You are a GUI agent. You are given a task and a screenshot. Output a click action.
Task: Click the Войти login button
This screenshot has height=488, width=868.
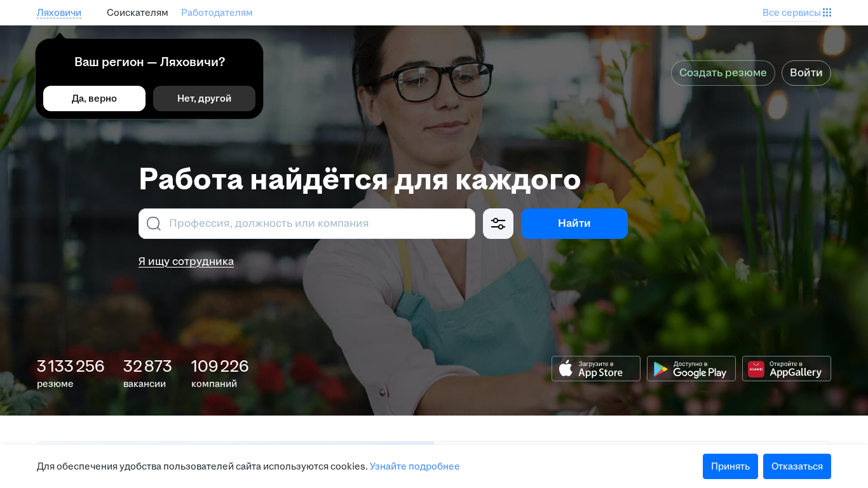[806, 72]
